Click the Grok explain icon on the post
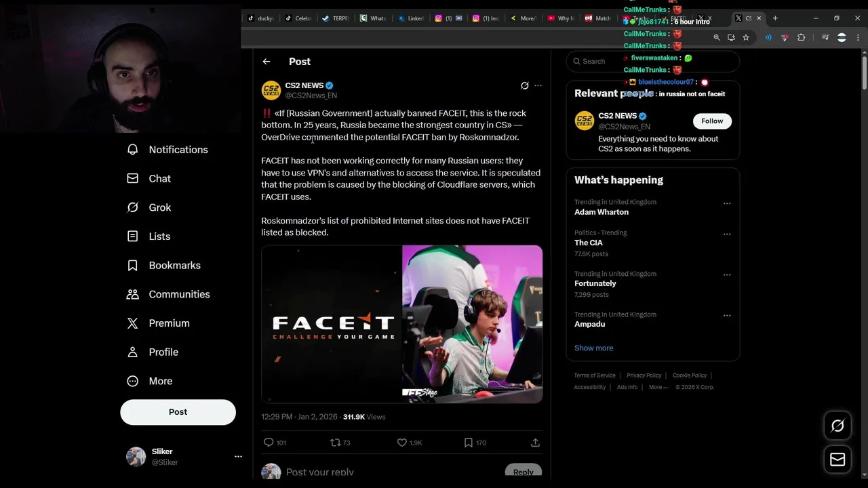The image size is (868, 488). 524,85
